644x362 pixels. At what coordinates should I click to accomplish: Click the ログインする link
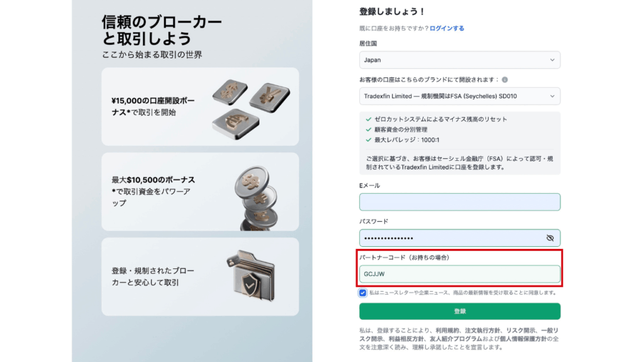pos(447,28)
